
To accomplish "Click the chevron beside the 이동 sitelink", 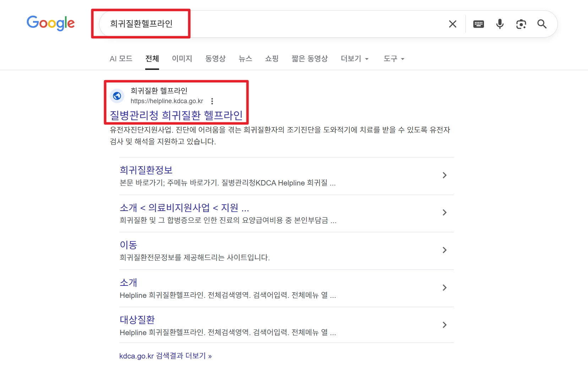I will (x=444, y=250).
